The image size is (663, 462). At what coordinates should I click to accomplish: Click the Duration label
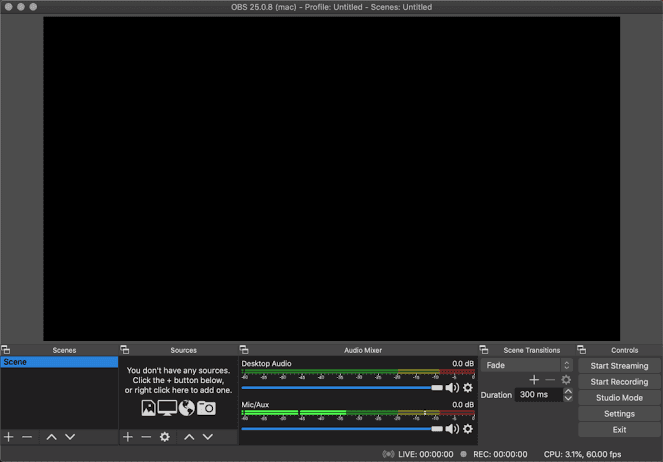click(x=496, y=395)
